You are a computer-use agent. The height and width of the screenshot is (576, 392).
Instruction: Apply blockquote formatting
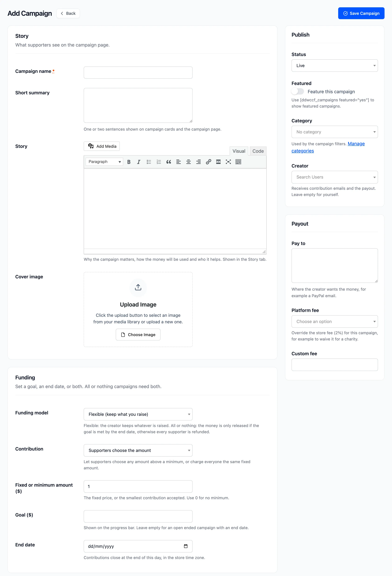pos(169,162)
